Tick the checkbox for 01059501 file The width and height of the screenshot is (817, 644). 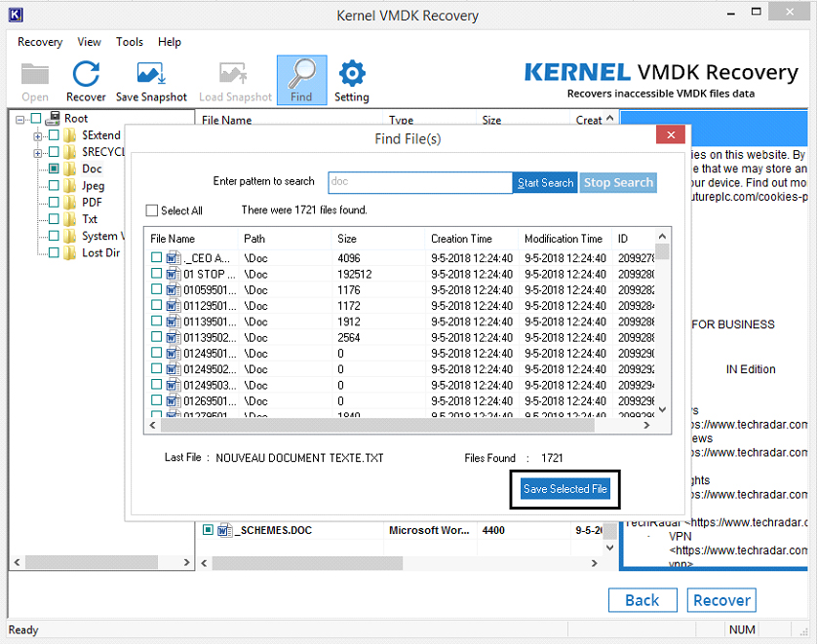(x=156, y=289)
